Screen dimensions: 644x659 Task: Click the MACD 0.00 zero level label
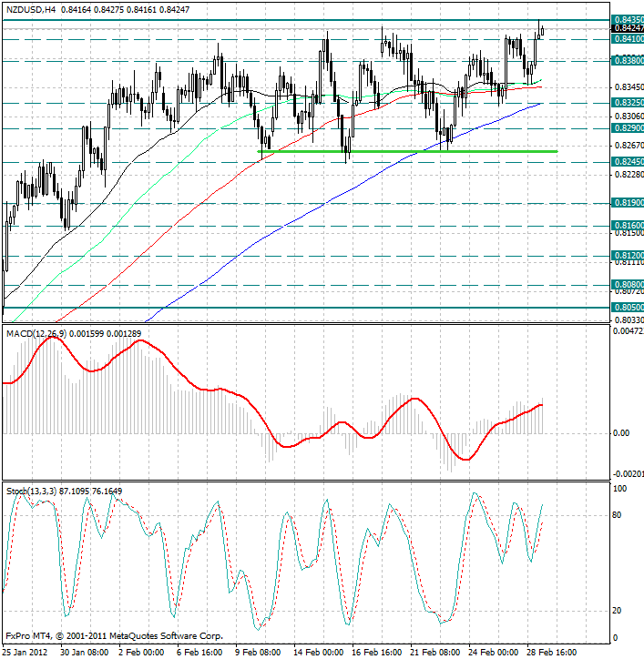[622, 433]
